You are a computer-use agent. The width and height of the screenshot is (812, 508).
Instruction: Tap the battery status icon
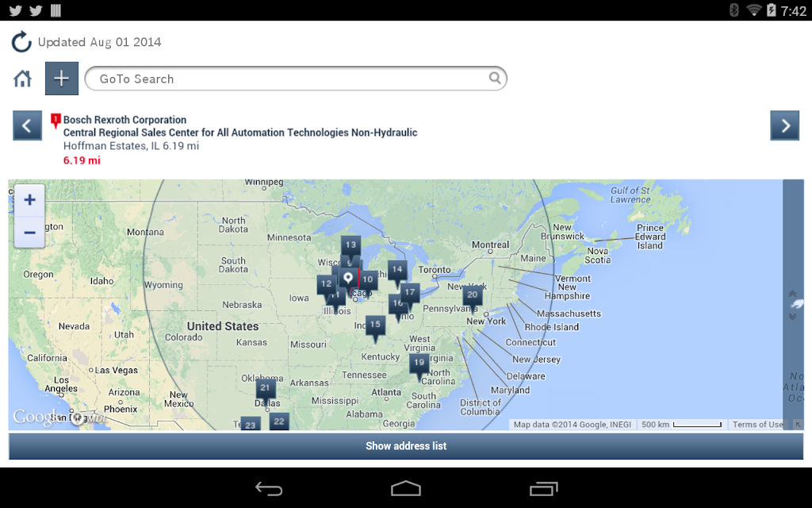[771, 10]
